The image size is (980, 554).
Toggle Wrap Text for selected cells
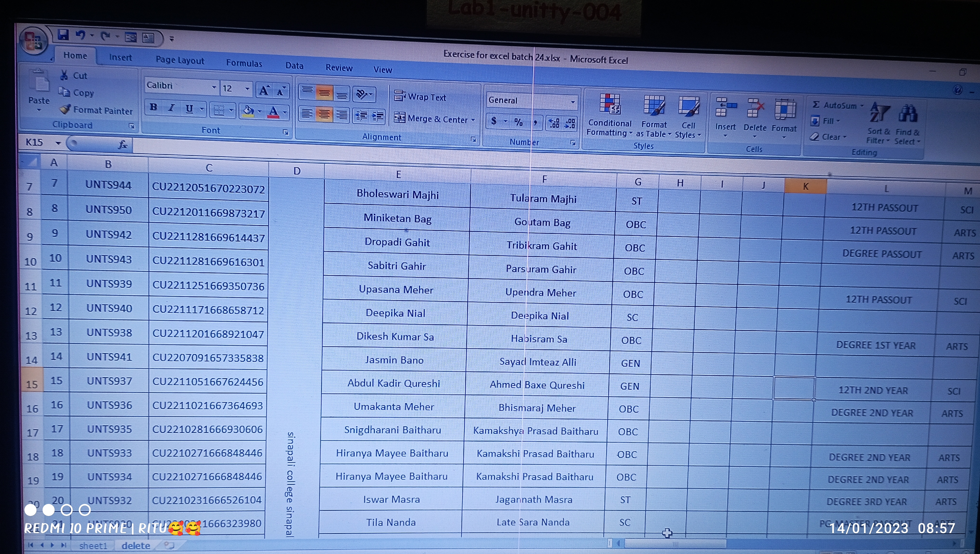420,97
